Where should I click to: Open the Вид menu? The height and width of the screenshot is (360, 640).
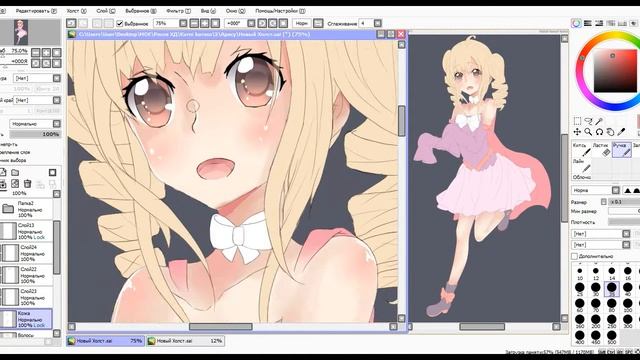click(208, 11)
